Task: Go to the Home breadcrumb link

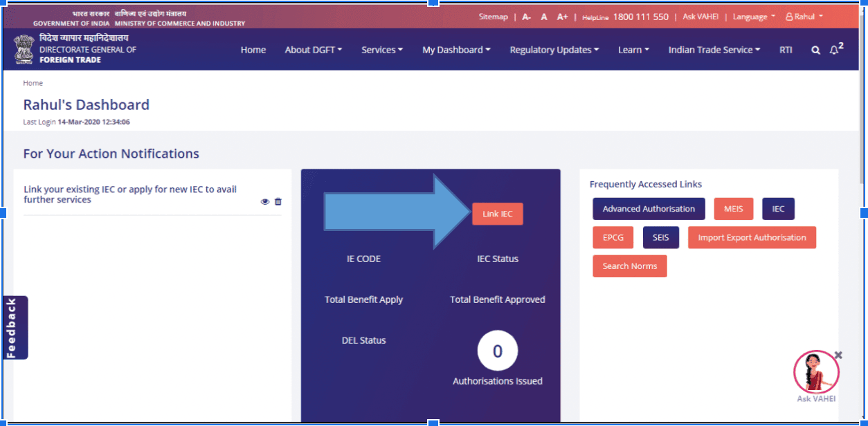Action: [33, 83]
